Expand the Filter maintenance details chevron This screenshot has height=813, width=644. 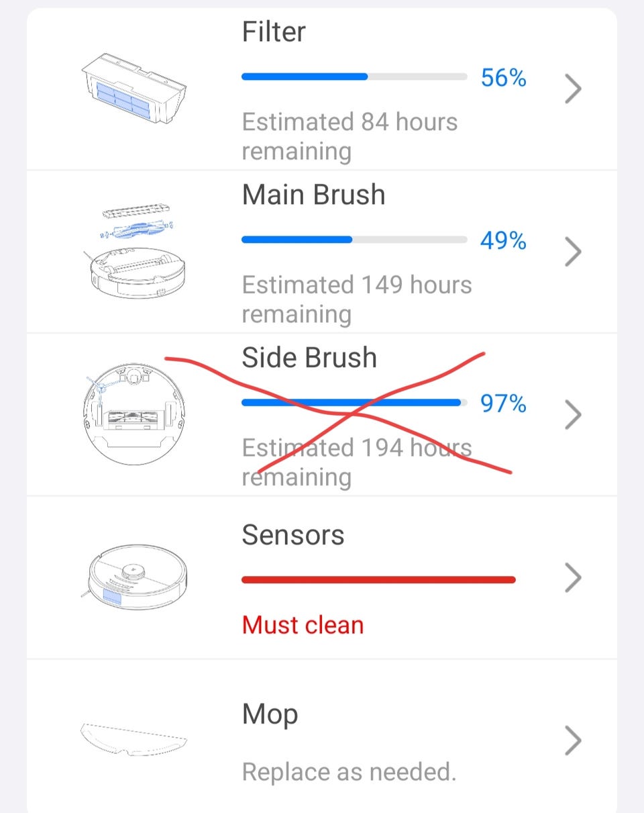[x=572, y=89]
